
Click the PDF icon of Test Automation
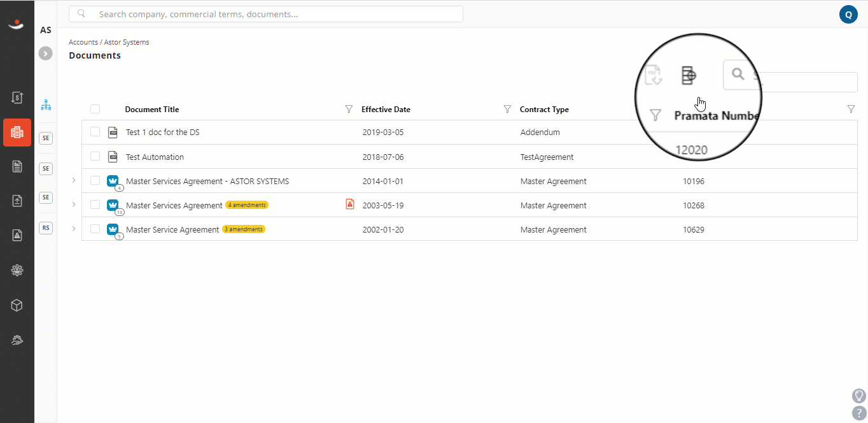tap(113, 156)
